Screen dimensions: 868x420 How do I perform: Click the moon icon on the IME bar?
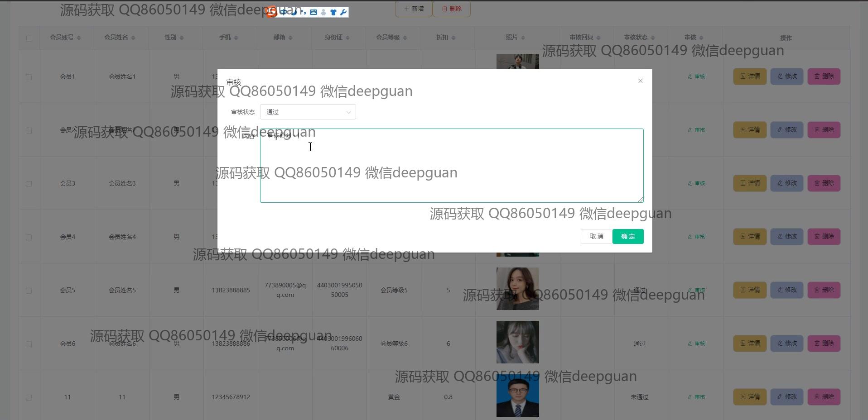pyautogui.click(x=294, y=12)
